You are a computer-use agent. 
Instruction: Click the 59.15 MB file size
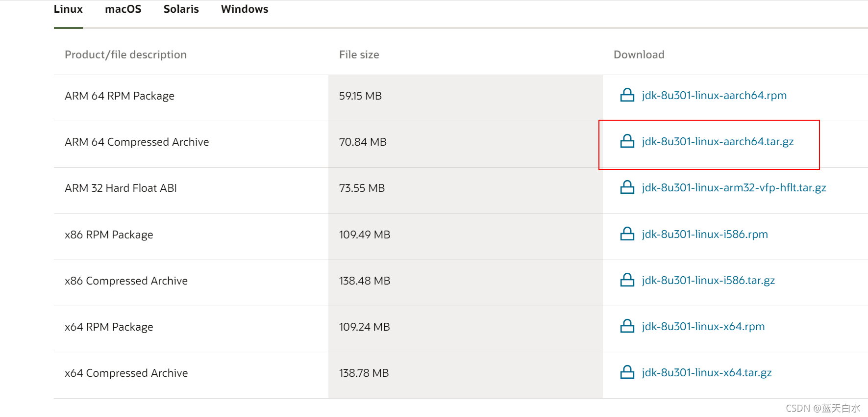tap(360, 96)
